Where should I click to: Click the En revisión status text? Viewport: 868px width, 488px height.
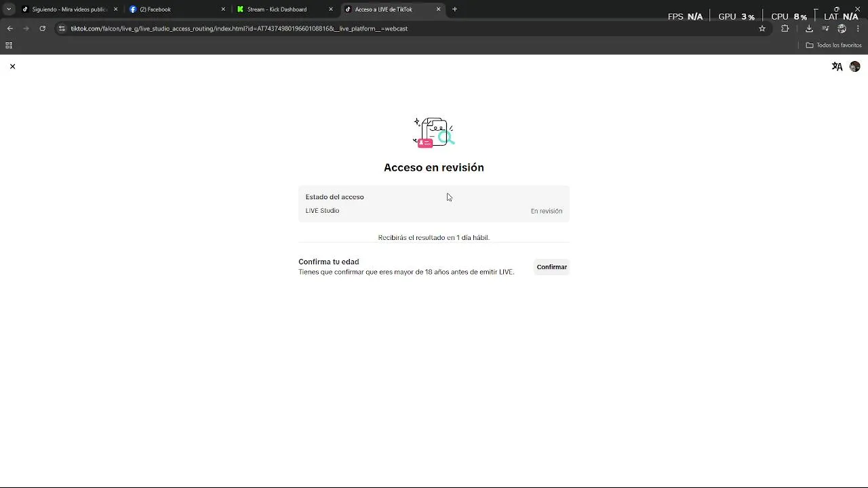coord(546,211)
